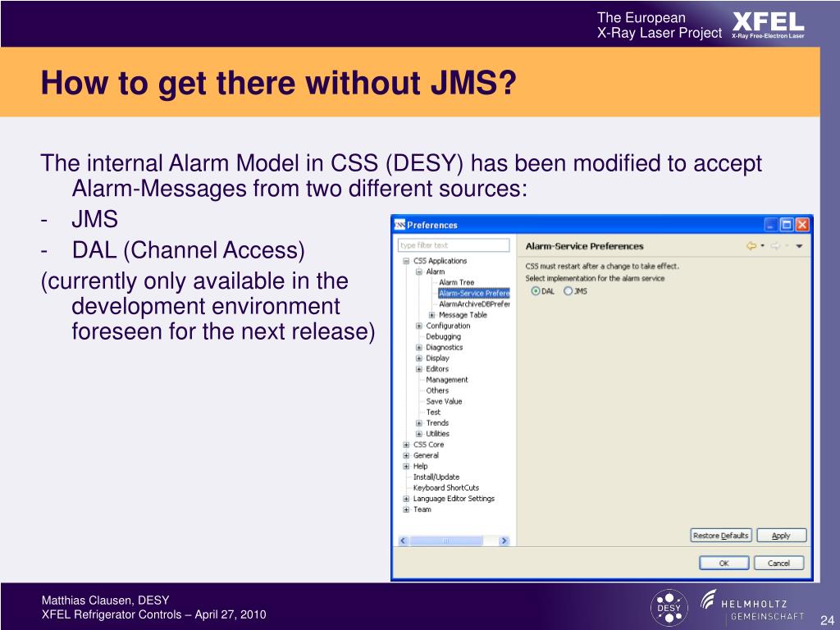The width and height of the screenshot is (840, 630).
Task: Open Test preference page
Action: pyautogui.click(x=433, y=412)
